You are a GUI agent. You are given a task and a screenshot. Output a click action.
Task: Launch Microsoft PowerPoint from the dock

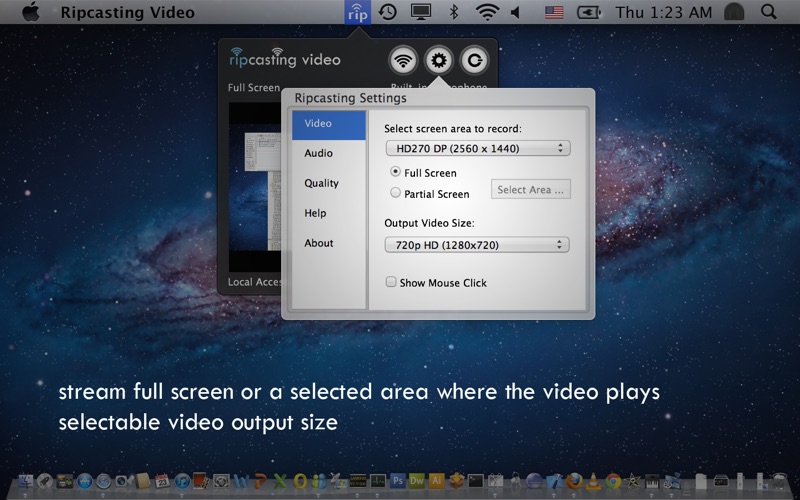coord(261,481)
